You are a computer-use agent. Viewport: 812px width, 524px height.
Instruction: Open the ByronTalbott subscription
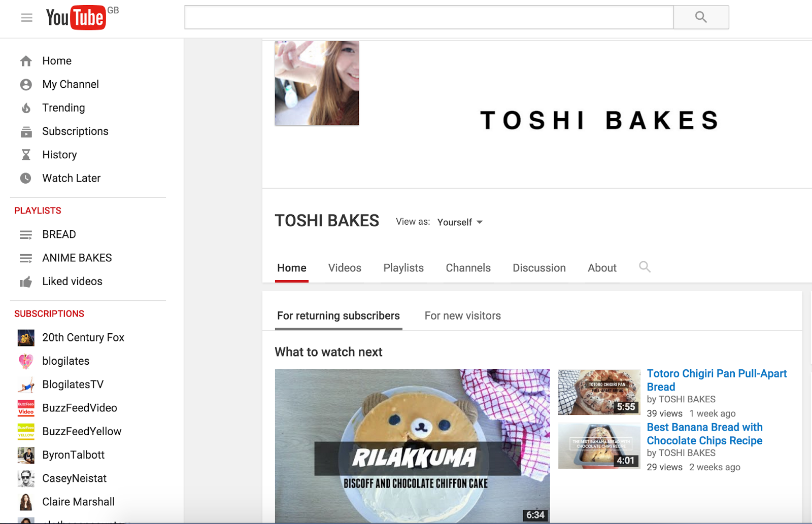pyautogui.click(x=73, y=455)
